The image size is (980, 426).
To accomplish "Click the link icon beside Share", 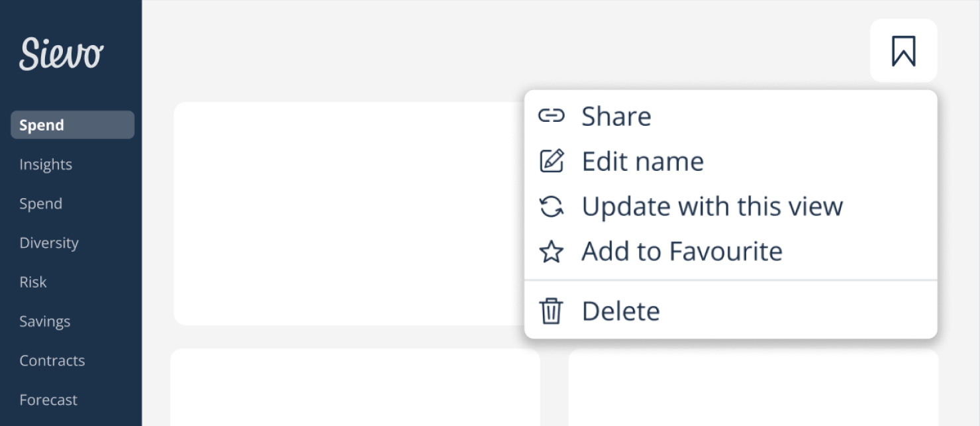I will pyautogui.click(x=551, y=116).
